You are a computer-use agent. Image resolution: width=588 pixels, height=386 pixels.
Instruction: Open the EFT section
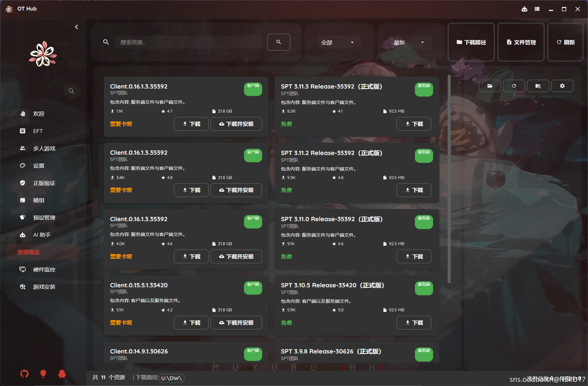[x=43, y=131]
